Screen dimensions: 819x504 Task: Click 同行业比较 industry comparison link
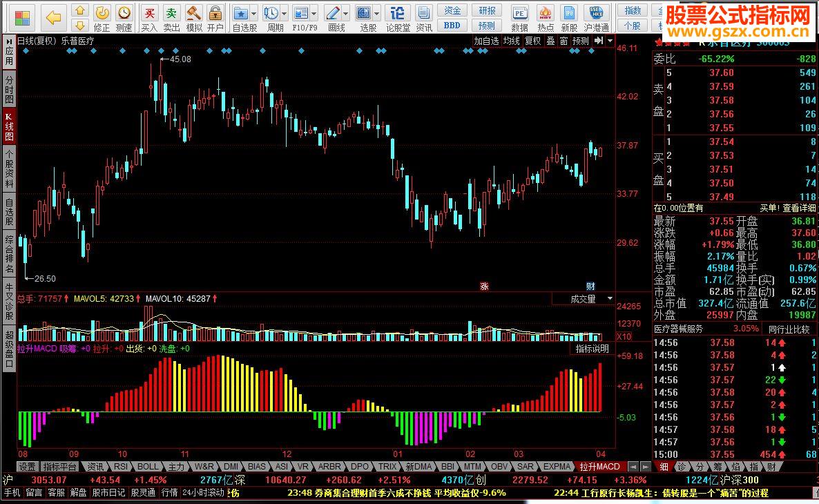pos(789,329)
